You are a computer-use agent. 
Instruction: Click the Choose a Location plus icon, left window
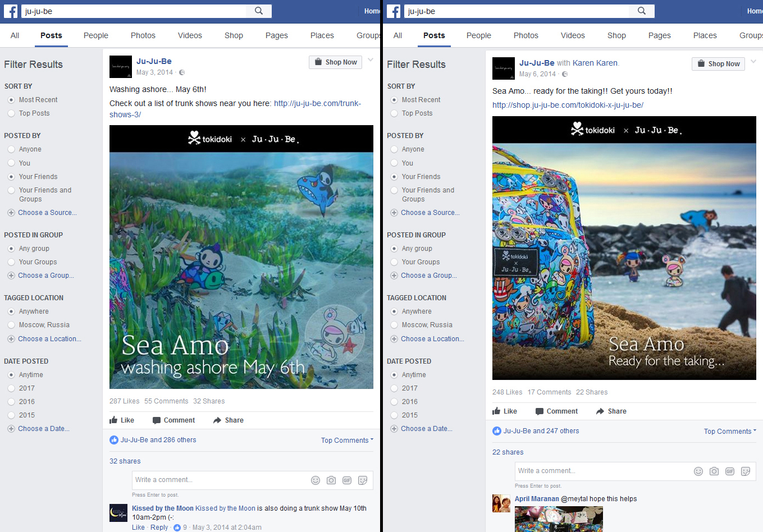pos(11,339)
